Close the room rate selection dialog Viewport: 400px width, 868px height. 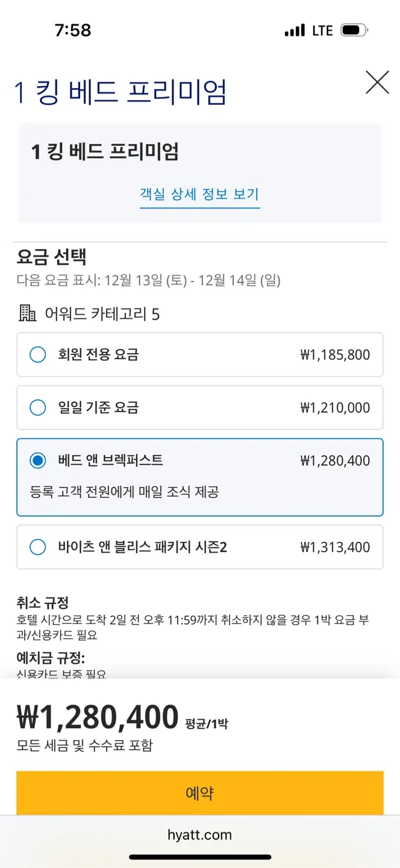pyautogui.click(x=377, y=82)
